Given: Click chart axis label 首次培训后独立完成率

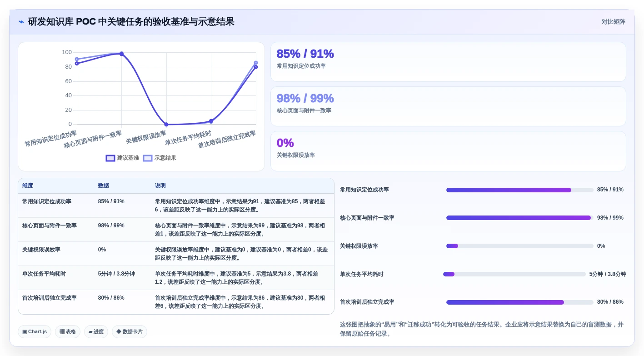Looking at the screenshot, I should pyautogui.click(x=227, y=139).
